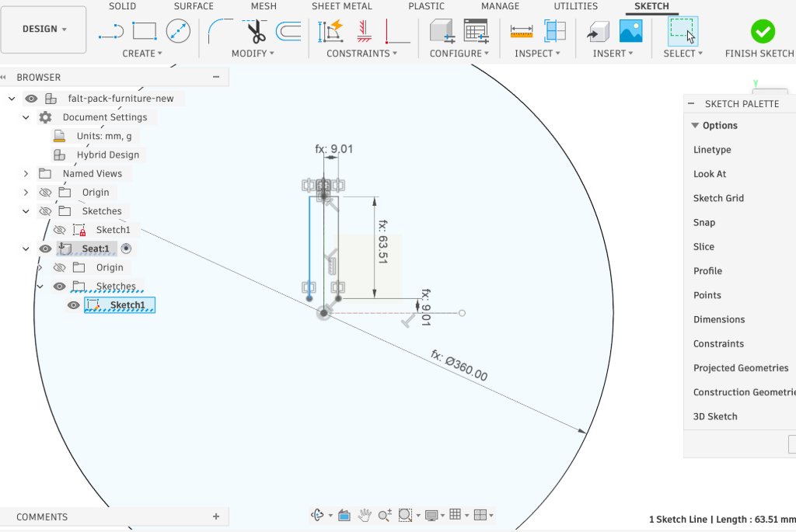796x532 pixels.
Task: Expand the Named Views folder
Action: 26,173
